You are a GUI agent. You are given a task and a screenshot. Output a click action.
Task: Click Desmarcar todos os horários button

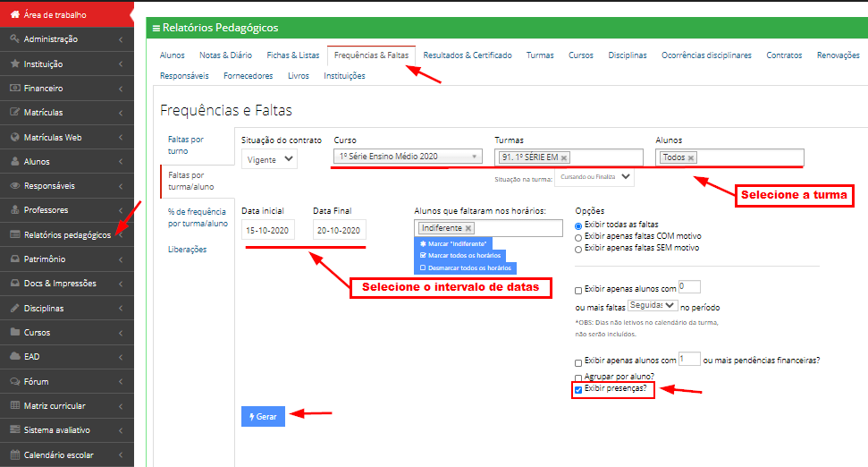click(x=465, y=268)
